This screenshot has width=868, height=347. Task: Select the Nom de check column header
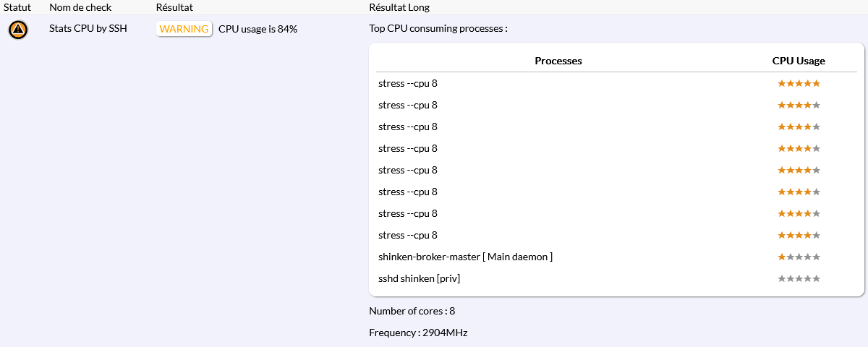point(80,7)
